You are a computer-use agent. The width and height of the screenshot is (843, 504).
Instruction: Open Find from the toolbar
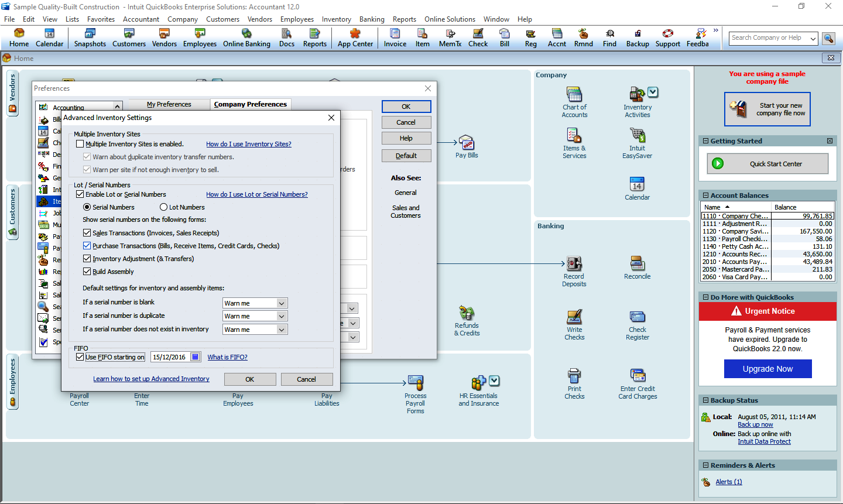pyautogui.click(x=609, y=38)
